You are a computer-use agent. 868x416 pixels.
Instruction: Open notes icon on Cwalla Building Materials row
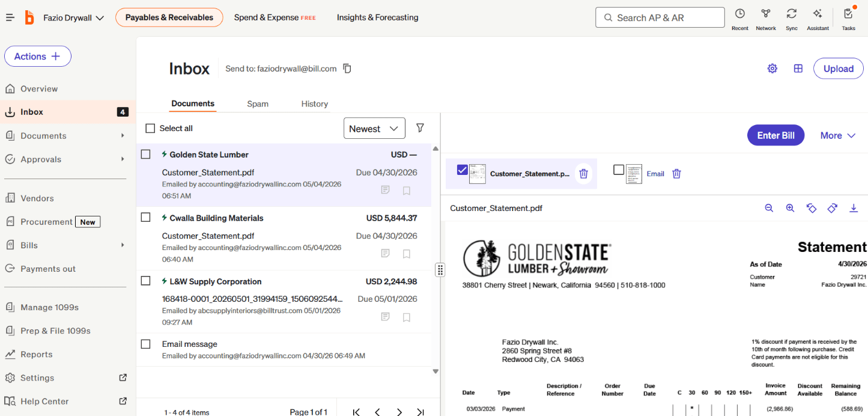(386, 253)
